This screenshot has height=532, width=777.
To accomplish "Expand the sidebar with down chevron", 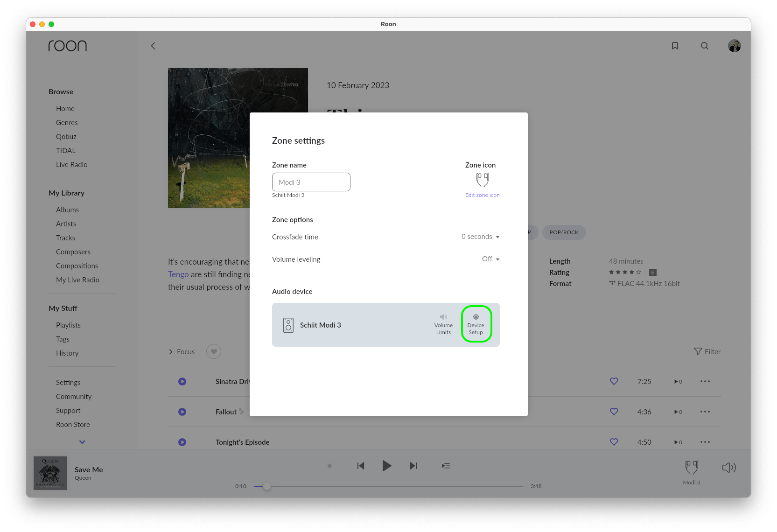I will click(x=82, y=442).
